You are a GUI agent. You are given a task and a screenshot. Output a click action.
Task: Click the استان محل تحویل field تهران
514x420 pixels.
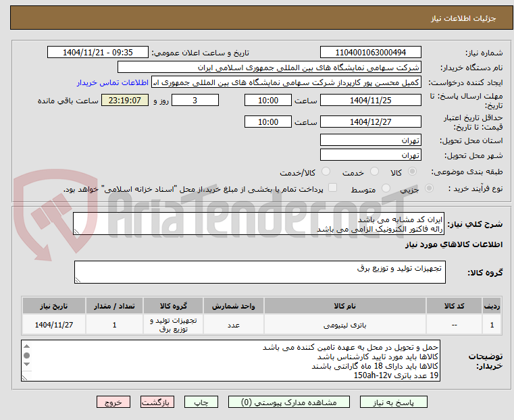(x=370, y=140)
